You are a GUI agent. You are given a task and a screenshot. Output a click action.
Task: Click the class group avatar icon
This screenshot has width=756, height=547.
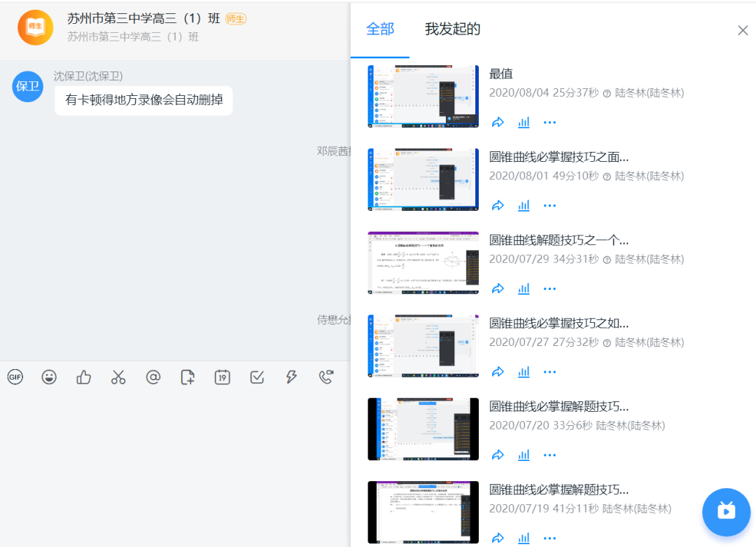coord(35,27)
